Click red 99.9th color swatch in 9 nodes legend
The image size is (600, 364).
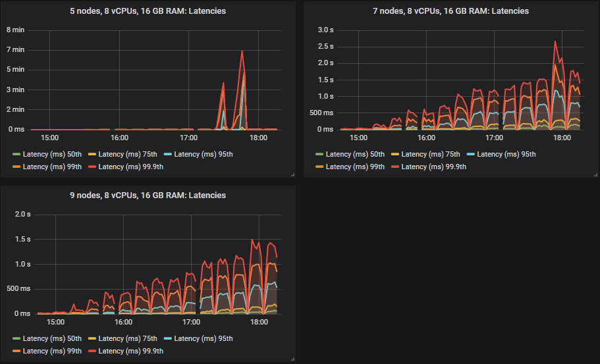[x=92, y=351]
